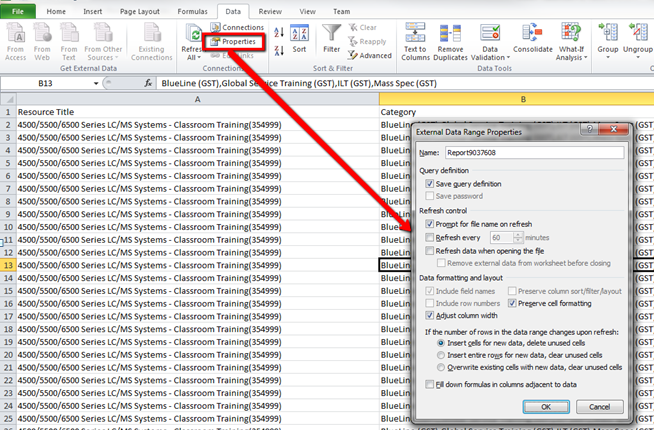Sort A to Z ascending
The width and height of the screenshot is (654, 430).
pyautogui.click(x=279, y=32)
